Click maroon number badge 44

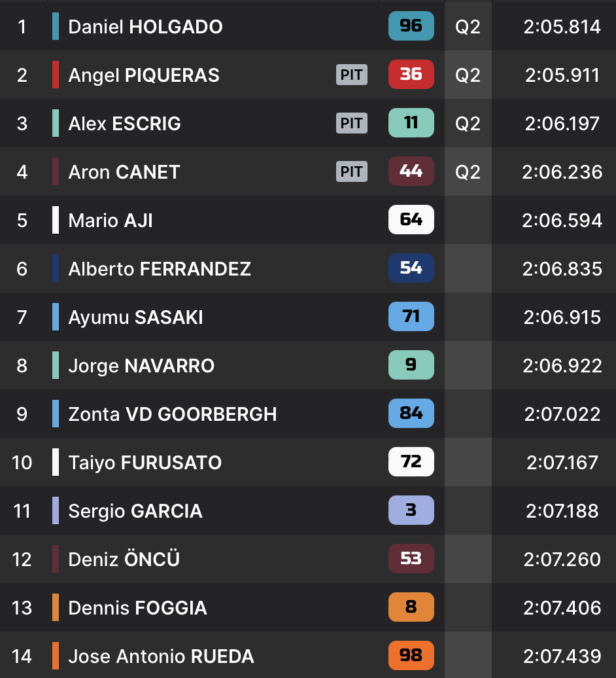tap(411, 171)
